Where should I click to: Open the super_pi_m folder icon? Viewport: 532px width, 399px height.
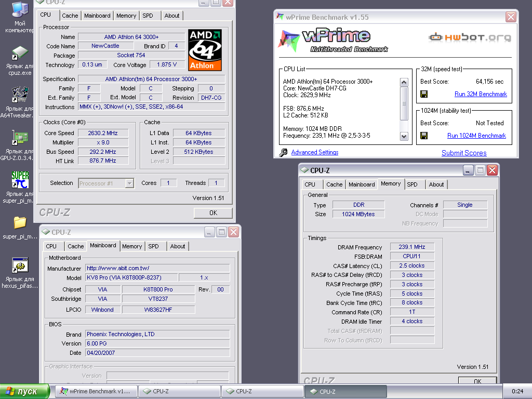[x=20, y=223]
